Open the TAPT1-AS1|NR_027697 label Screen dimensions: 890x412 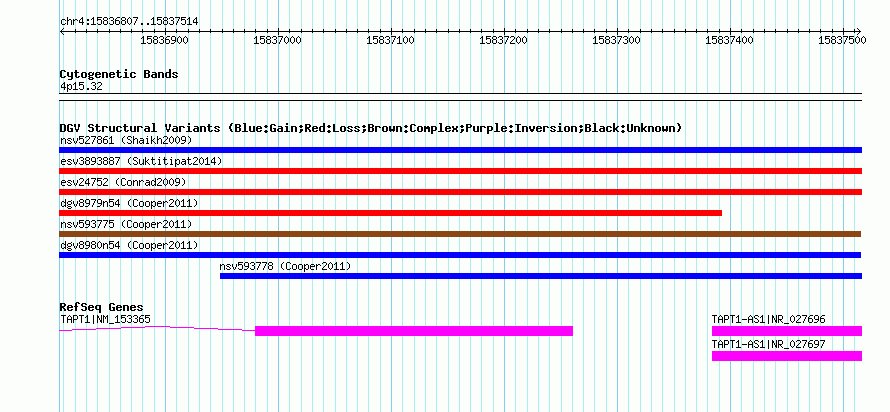coord(769,344)
